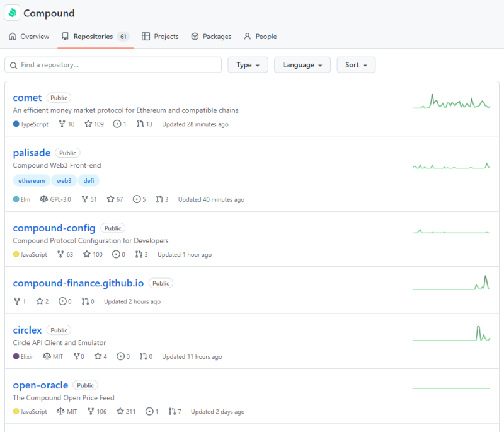Select the web3 topic tag

click(64, 181)
